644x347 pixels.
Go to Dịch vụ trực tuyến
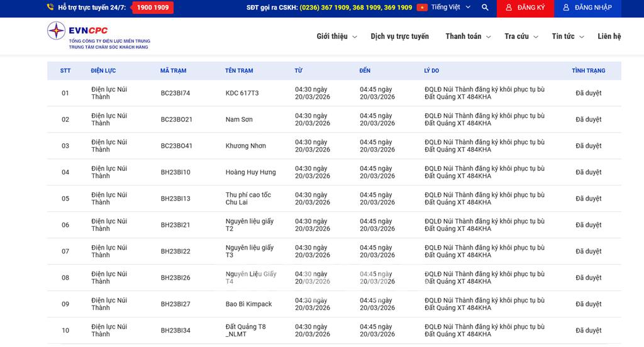[x=399, y=36]
